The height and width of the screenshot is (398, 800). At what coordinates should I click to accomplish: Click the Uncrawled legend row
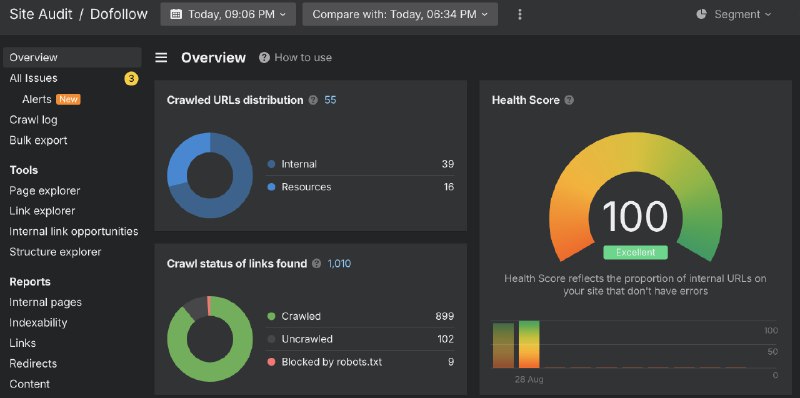point(360,339)
